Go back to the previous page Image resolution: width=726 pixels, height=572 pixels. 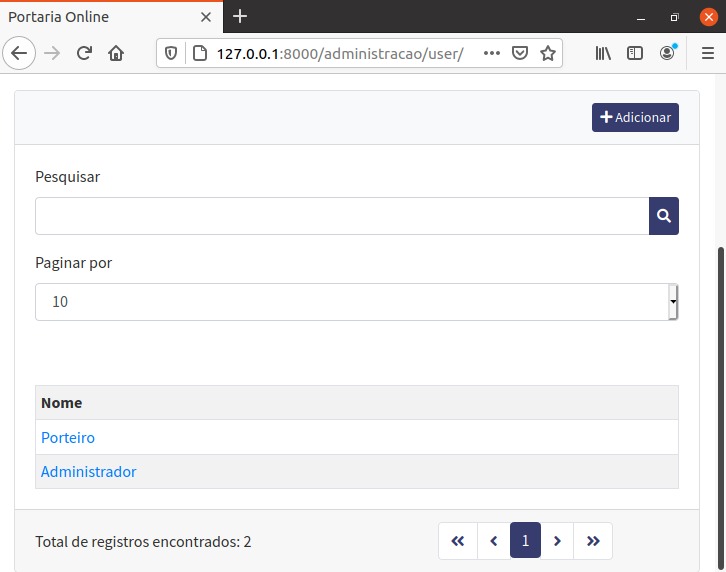click(19, 53)
